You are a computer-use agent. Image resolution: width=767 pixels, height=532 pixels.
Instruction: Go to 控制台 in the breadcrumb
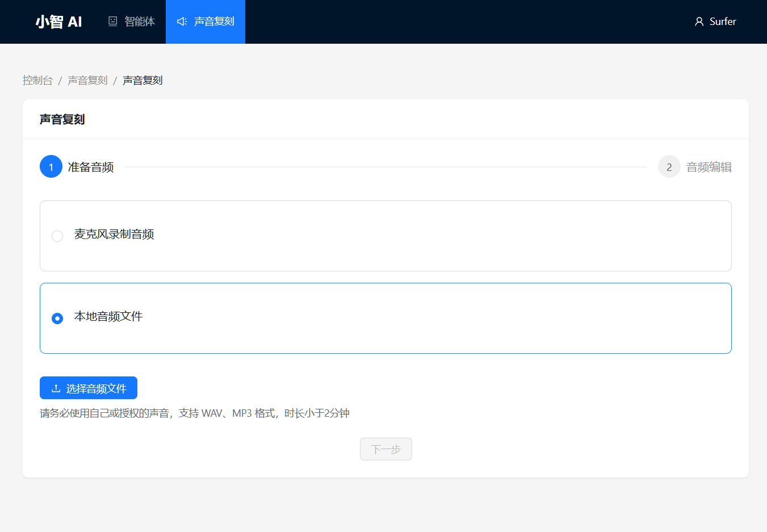(37, 81)
